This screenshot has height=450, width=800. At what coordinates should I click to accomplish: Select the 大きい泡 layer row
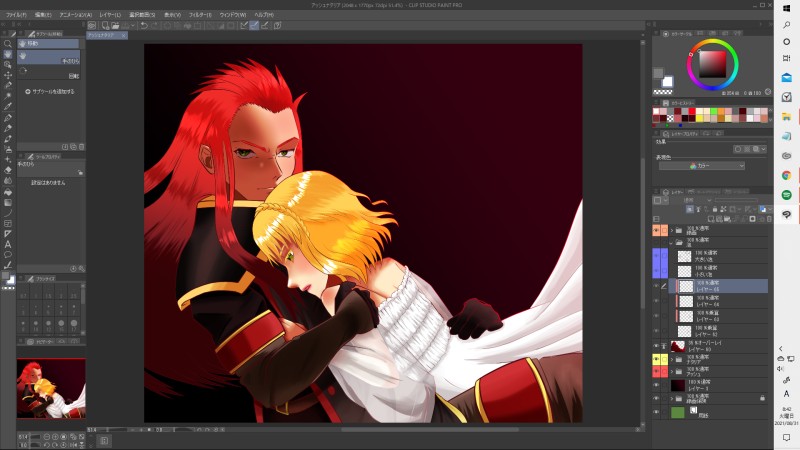point(718,256)
